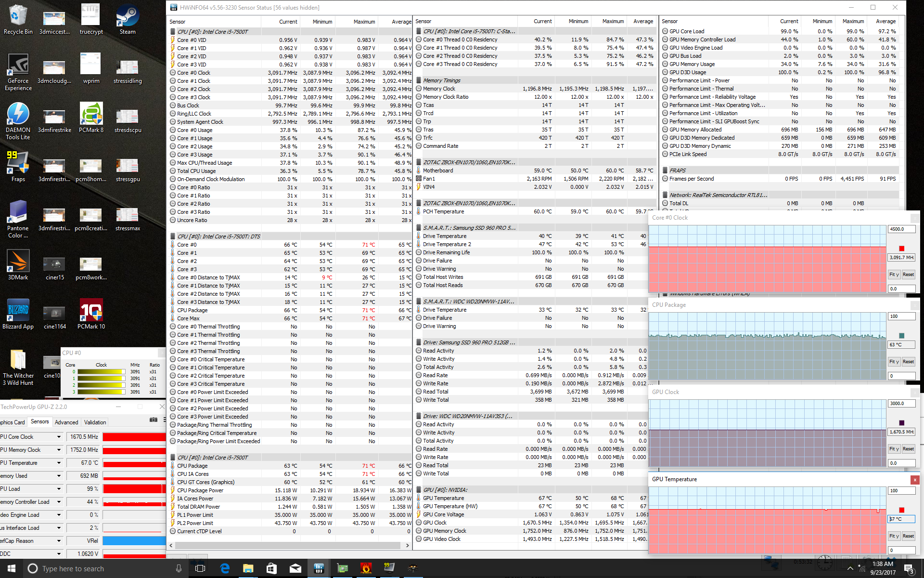Open Mail app from taskbar
Screen dimensions: 924x578
(295, 568)
